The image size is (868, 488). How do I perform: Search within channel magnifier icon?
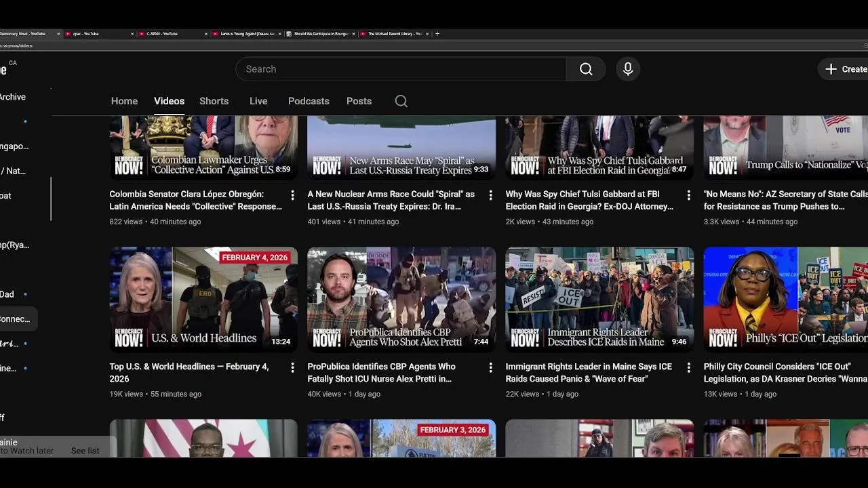[x=401, y=101]
